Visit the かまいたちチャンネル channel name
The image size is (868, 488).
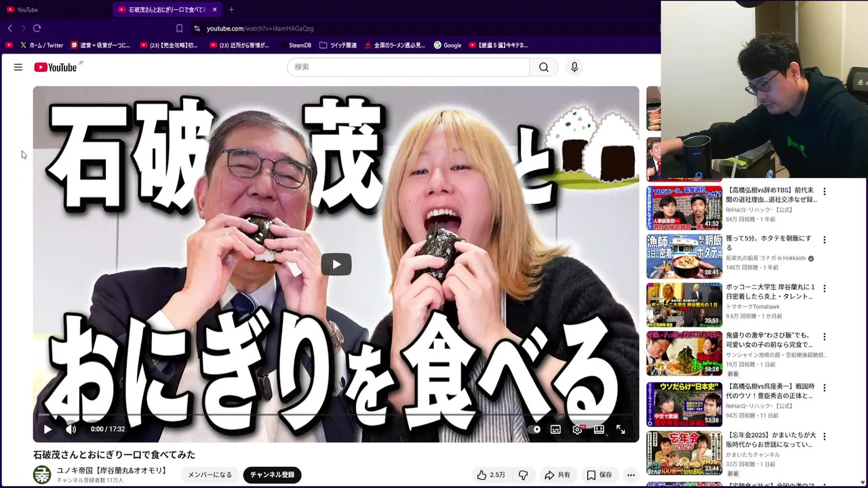pyautogui.click(x=753, y=455)
